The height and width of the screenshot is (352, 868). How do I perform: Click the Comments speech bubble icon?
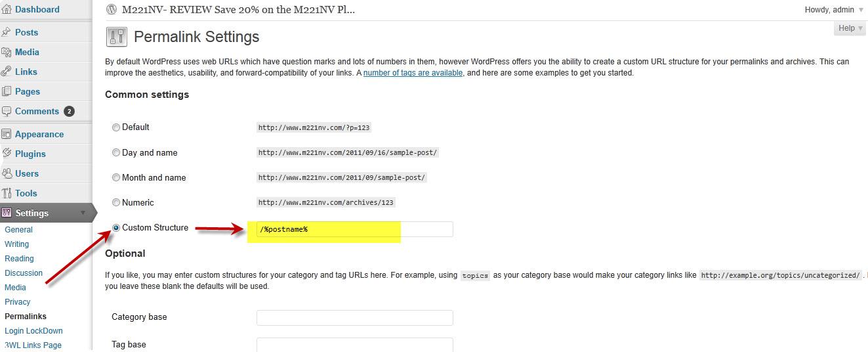click(7, 112)
